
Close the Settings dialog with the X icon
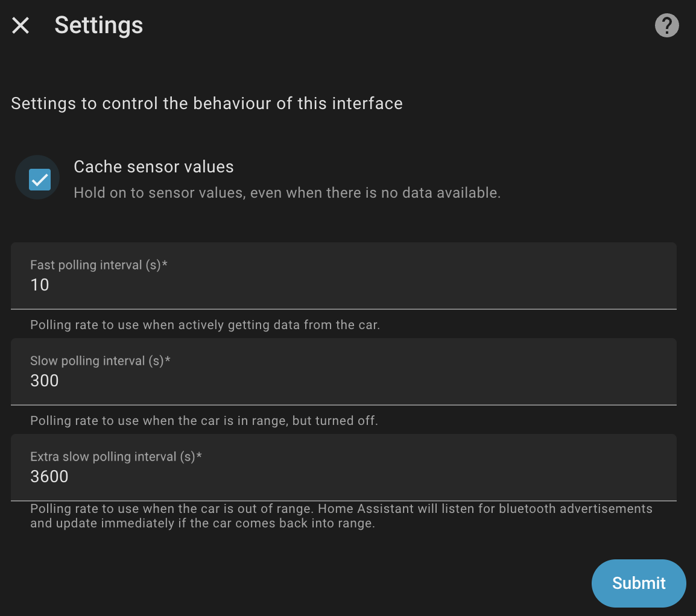pyautogui.click(x=21, y=25)
